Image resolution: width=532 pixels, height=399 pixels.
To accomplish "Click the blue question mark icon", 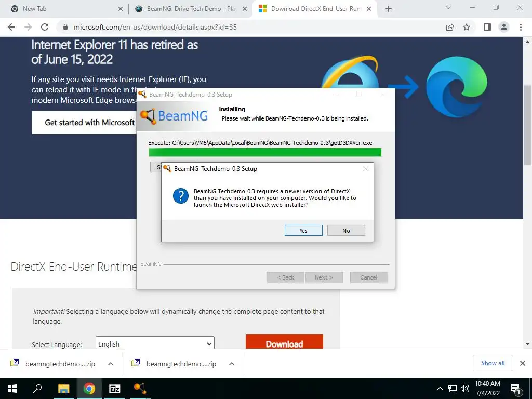I will coord(180,196).
